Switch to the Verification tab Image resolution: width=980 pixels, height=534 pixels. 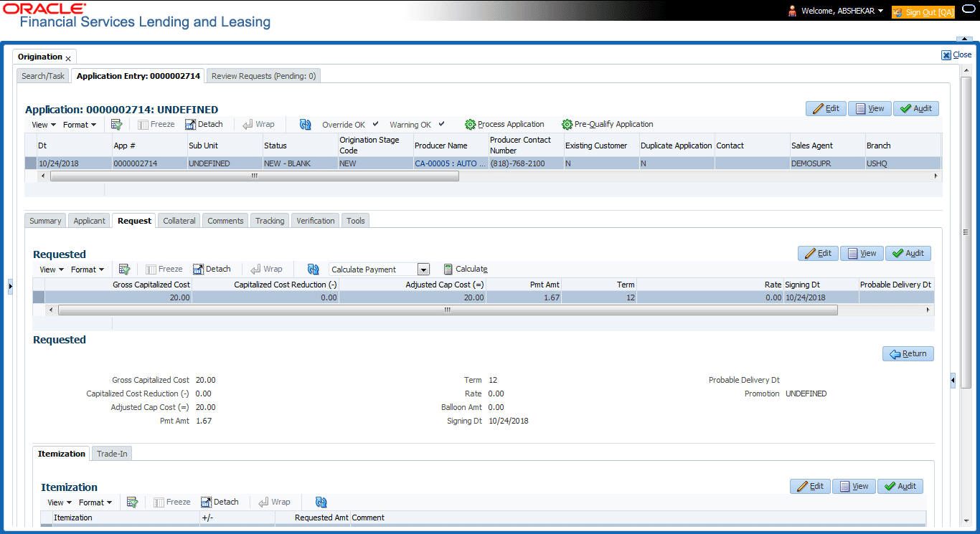pos(316,221)
